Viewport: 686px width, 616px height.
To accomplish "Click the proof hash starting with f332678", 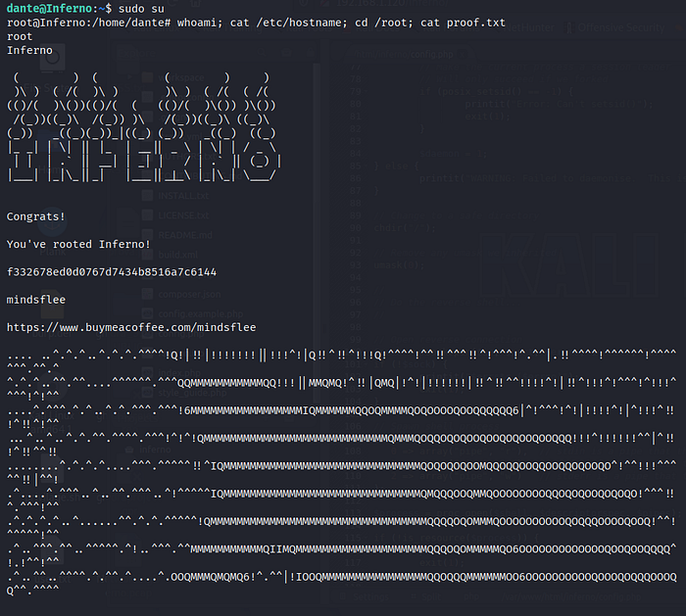I will pos(111,271).
